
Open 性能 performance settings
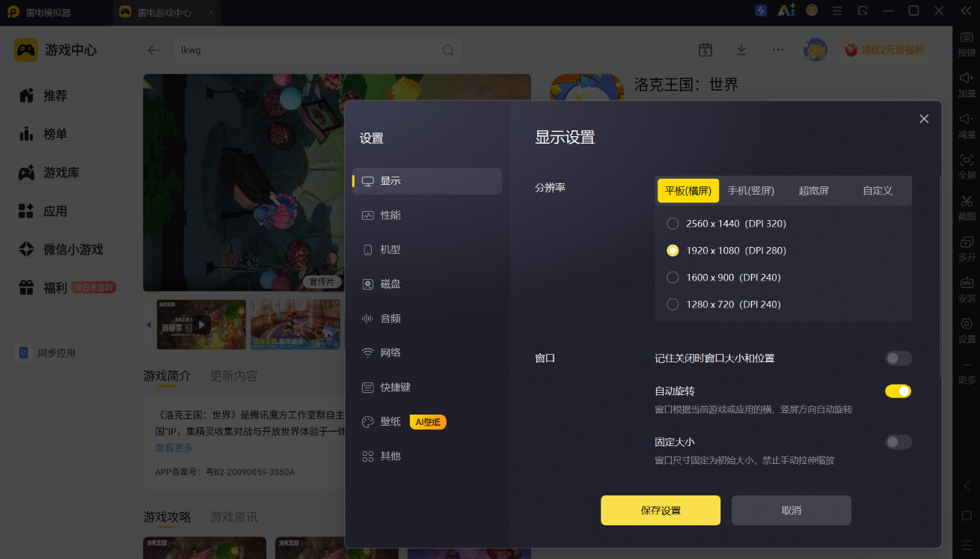427,216
